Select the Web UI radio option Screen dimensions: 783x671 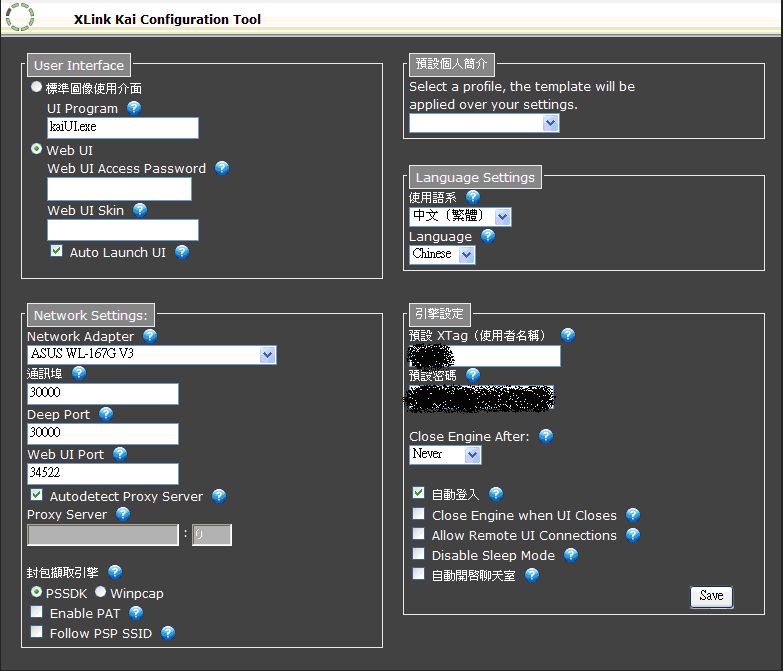click(36, 149)
